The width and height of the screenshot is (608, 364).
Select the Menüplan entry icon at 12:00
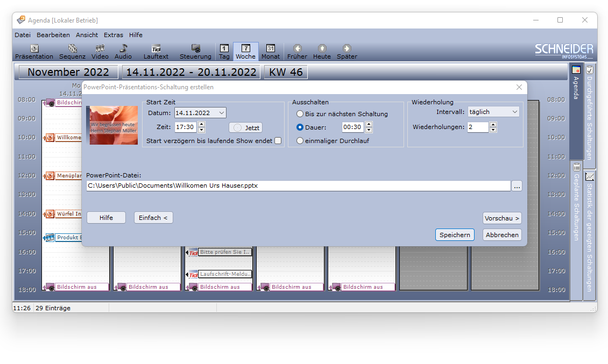50,176
